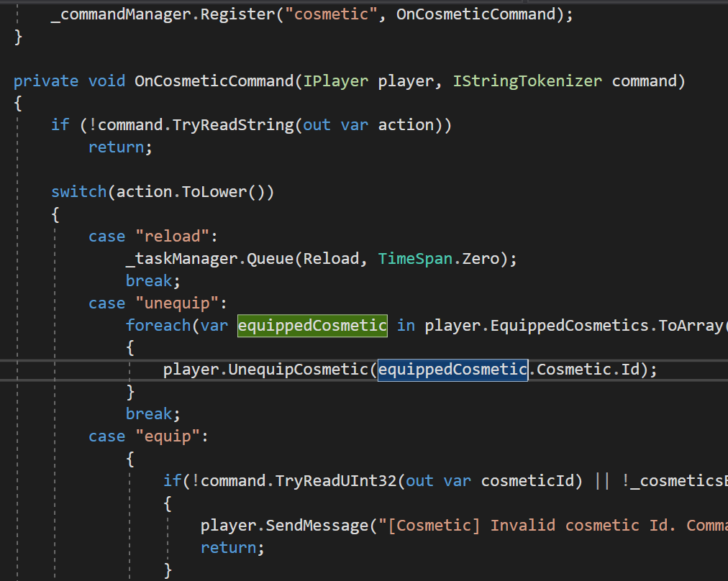Click the blue-selected equippedCosmetic in UnequipCosmetic

452,370
